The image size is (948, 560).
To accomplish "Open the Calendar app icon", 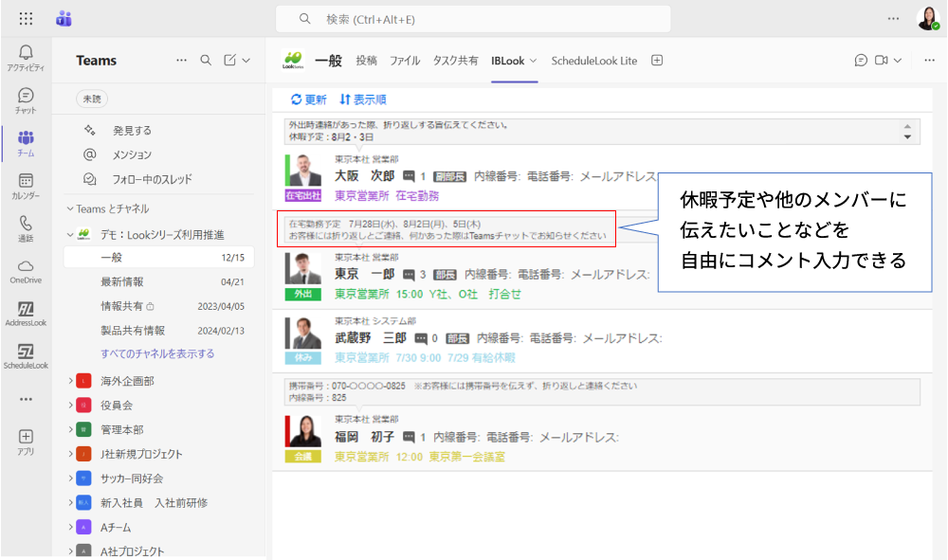I will coord(26,186).
